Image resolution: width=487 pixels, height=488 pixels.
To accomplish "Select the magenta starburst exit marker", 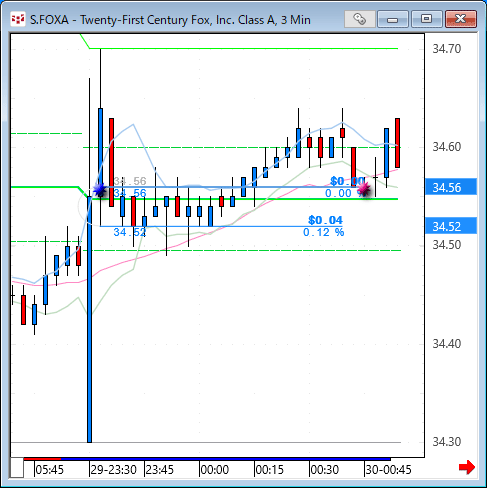I will 364,190.
